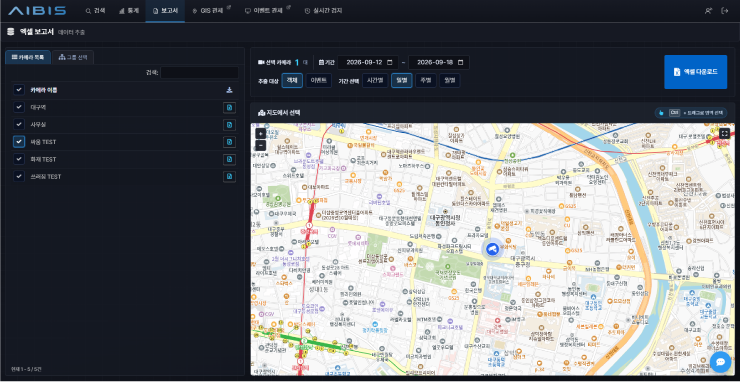Screen dimensions: 740x382
Task: Uncheck the 화재 TEST camera checkbox
Action: click(19, 159)
